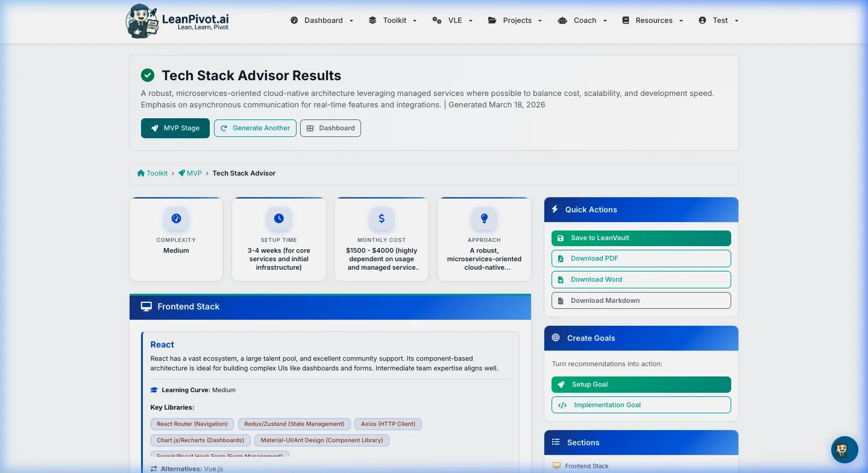The height and width of the screenshot is (473, 868).
Task: Click the Generate Another button
Action: tap(255, 128)
